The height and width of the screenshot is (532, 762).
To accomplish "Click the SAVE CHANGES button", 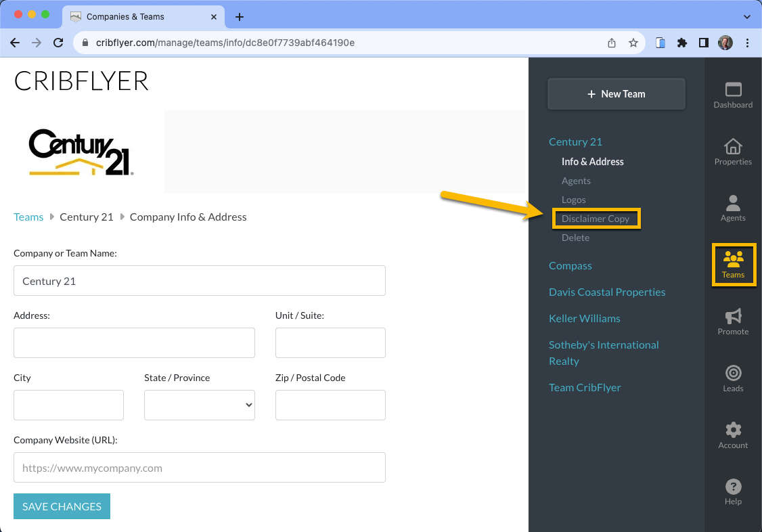I will point(62,506).
